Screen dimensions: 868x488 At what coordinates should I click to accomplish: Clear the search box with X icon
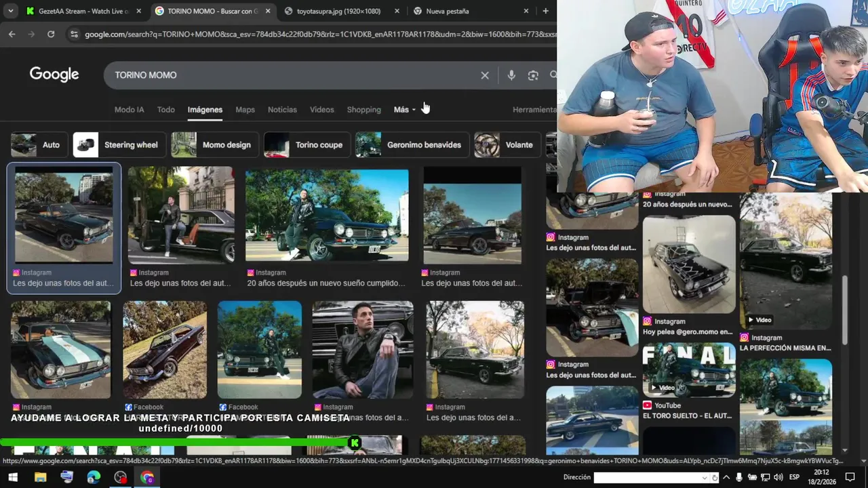tap(485, 75)
